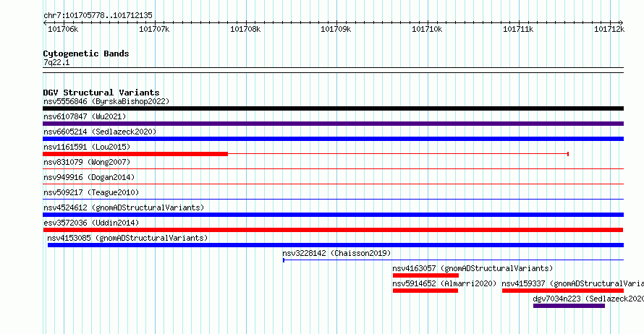
Task: Open the nsv5914652 (Almarri2020) variant label
Action: [x=444, y=283]
